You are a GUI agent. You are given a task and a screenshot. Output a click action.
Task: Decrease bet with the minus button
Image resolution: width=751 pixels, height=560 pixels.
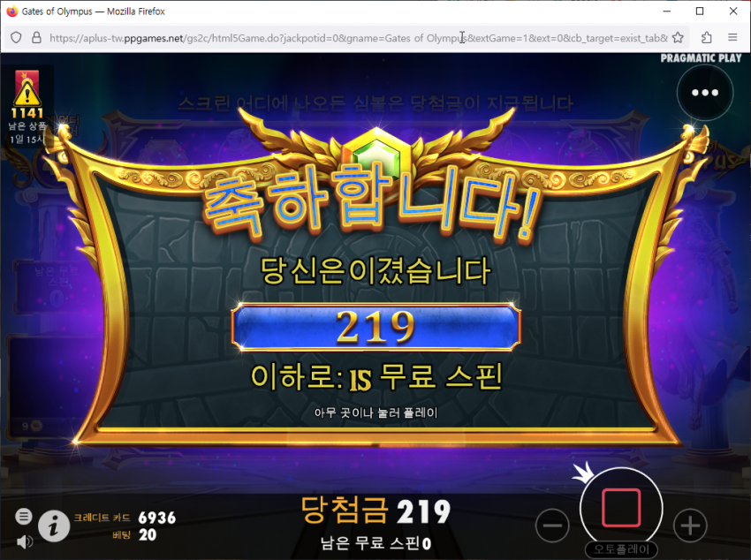[552, 526]
